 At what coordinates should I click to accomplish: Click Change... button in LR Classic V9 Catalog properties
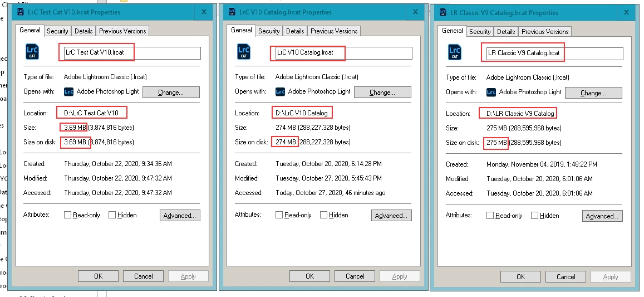[593, 92]
